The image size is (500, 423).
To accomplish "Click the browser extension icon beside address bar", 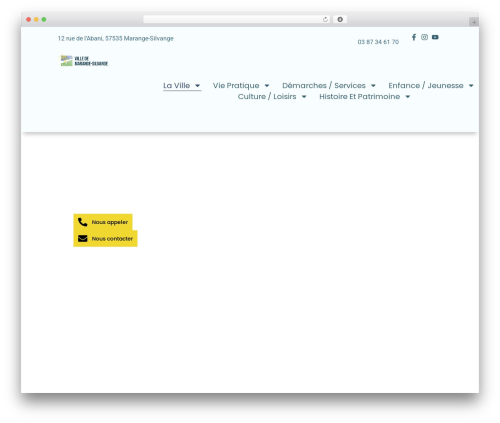I will tap(340, 19).
